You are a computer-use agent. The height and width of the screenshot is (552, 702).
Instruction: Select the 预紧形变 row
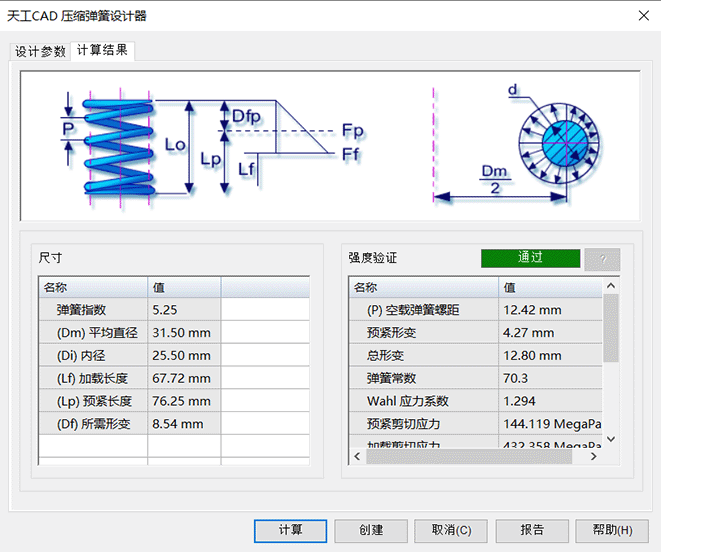476,333
